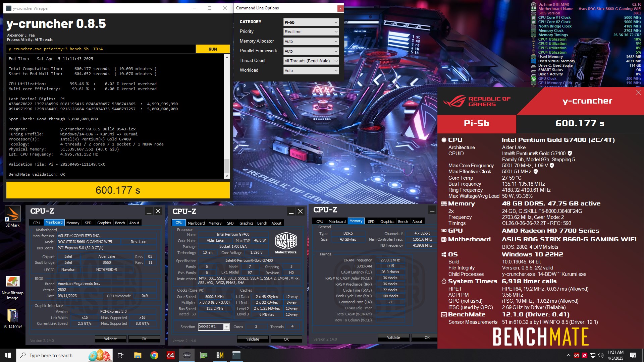Click Validate in the middle CPU-Z processor window

point(253,339)
